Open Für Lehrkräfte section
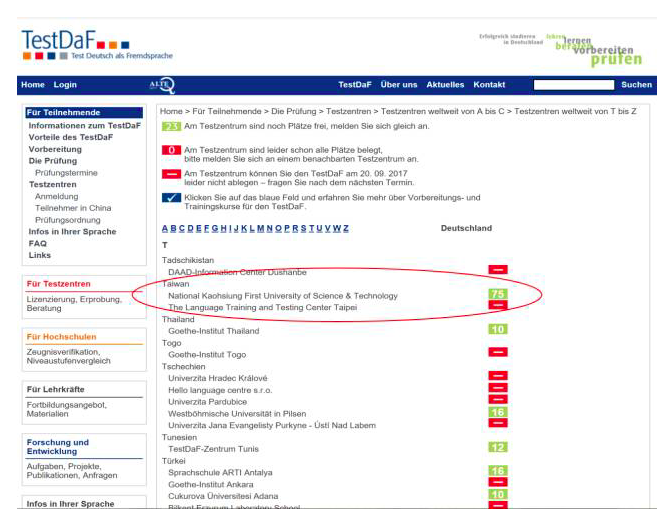The width and height of the screenshot is (667, 526). 56,389
